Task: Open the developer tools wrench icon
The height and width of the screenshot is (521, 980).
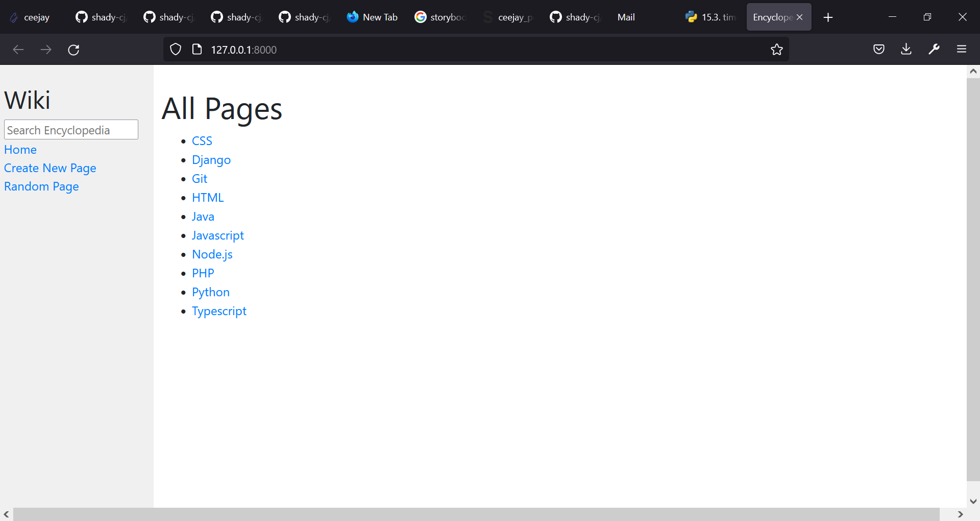Action: click(x=934, y=50)
